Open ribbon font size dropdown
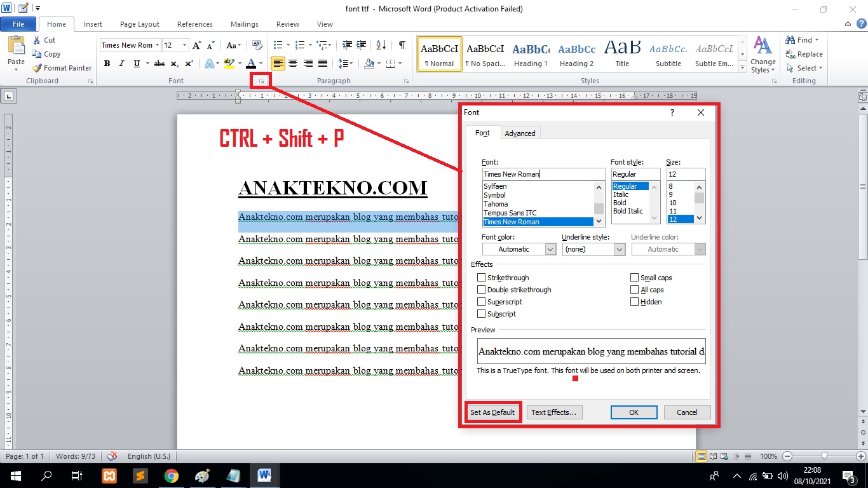The height and width of the screenshot is (488, 868). coord(185,45)
